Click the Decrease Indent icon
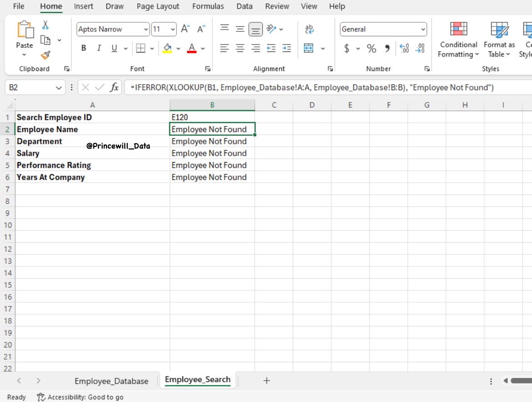Screen dimensions: 532x402 click(271, 48)
